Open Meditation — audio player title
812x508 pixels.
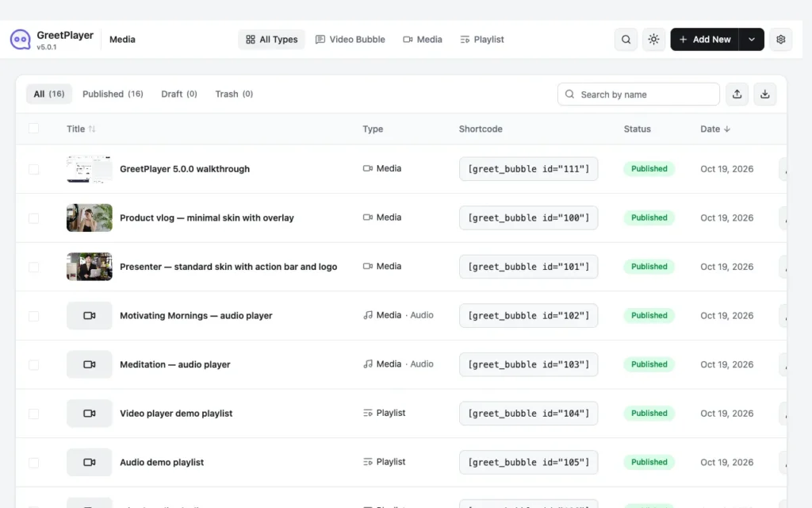(x=175, y=364)
